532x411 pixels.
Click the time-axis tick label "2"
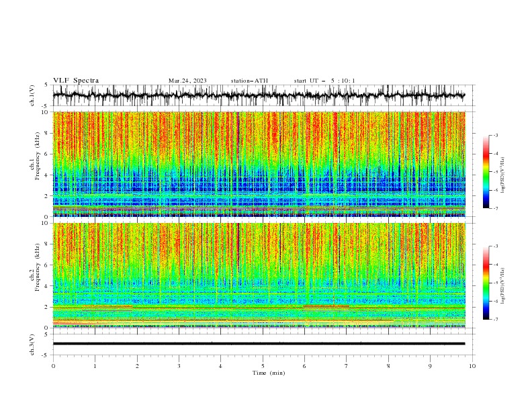click(x=137, y=366)
